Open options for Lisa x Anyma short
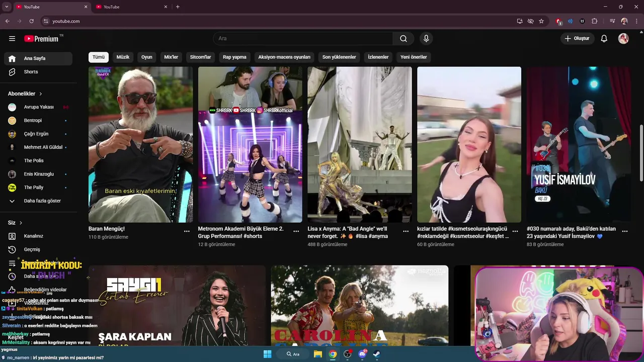 pyautogui.click(x=406, y=231)
